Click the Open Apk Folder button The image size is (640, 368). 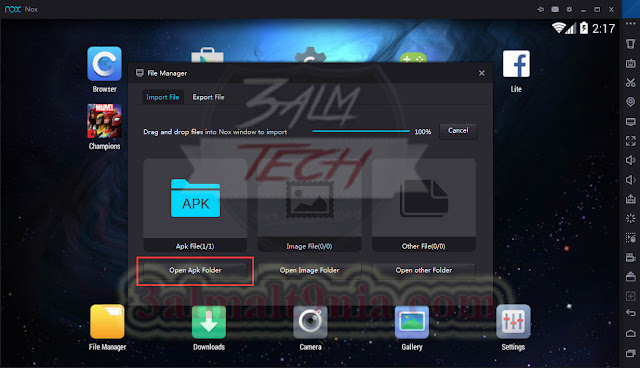click(x=195, y=270)
